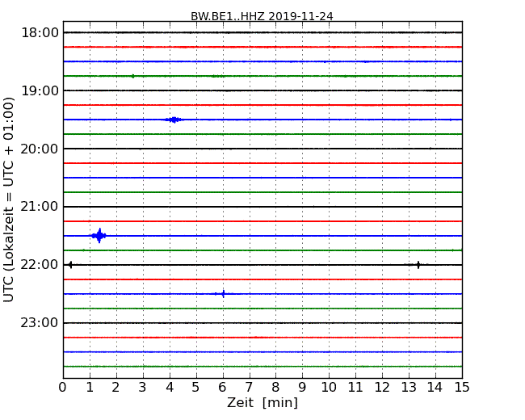This screenshot has width=525, height=420.
Task: Click the 22:00 time axis label
Action: pyautogui.click(x=40, y=265)
